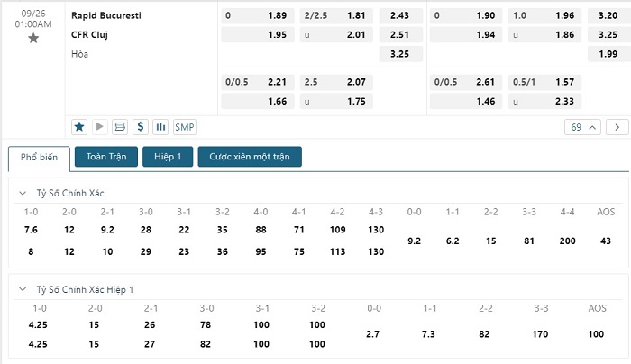Select under odds 1.75
The width and height of the screenshot is (631, 364).
click(x=336, y=101)
